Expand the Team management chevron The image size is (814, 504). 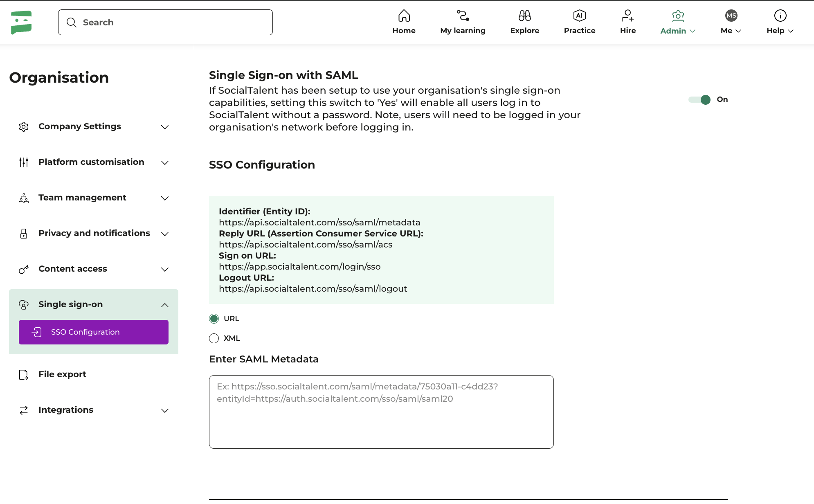[x=165, y=198]
